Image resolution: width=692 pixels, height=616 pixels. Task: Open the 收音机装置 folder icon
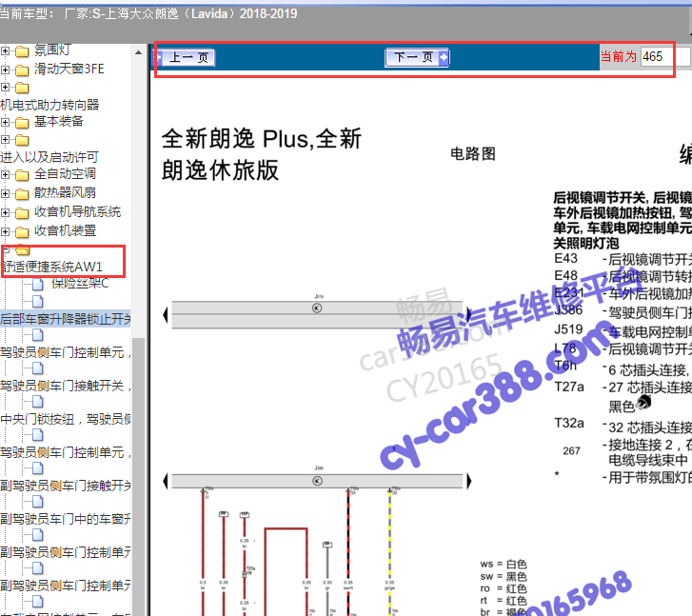pyautogui.click(x=22, y=231)
